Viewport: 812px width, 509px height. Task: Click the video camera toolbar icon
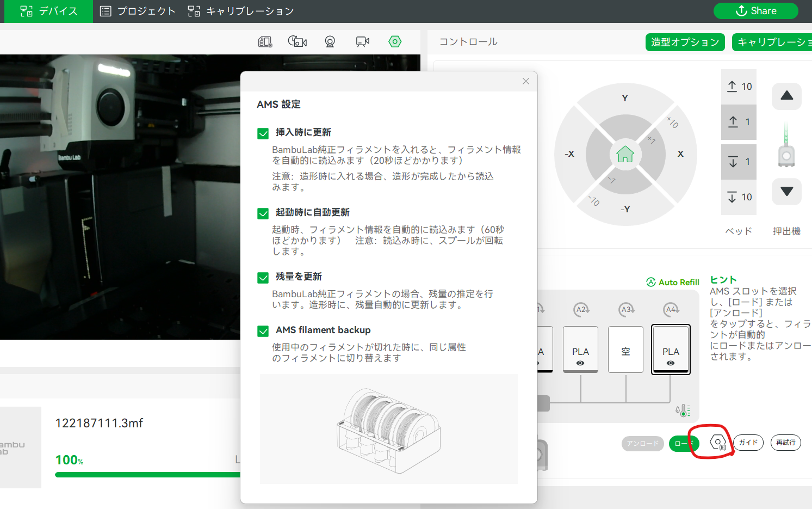[x=363, y=41]
